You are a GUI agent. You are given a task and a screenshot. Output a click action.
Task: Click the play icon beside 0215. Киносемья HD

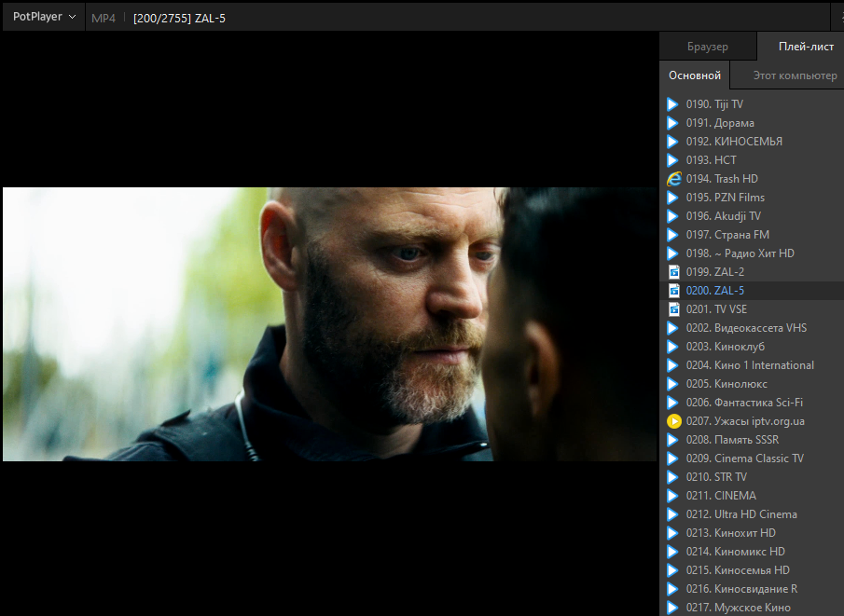[x=672, y=571]
